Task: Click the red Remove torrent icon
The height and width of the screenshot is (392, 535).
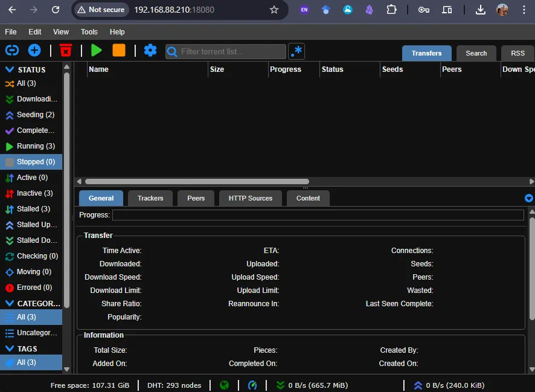Action: (66, 51)
